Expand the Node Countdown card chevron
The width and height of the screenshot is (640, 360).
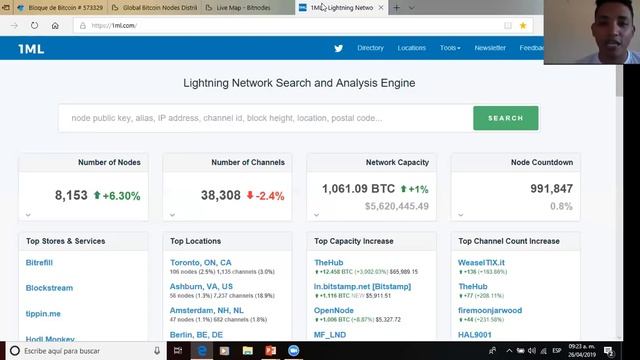460,214
